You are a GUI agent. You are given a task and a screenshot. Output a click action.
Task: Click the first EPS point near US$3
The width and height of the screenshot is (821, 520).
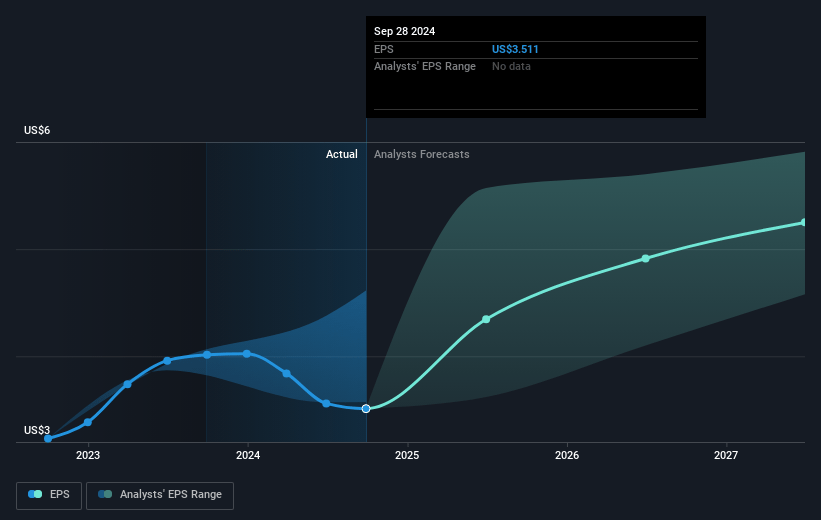(48, 439)
